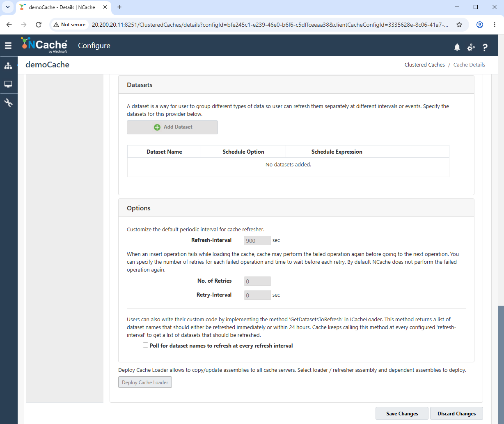Open the settings gears icon
504x424 pixels.
471,47
